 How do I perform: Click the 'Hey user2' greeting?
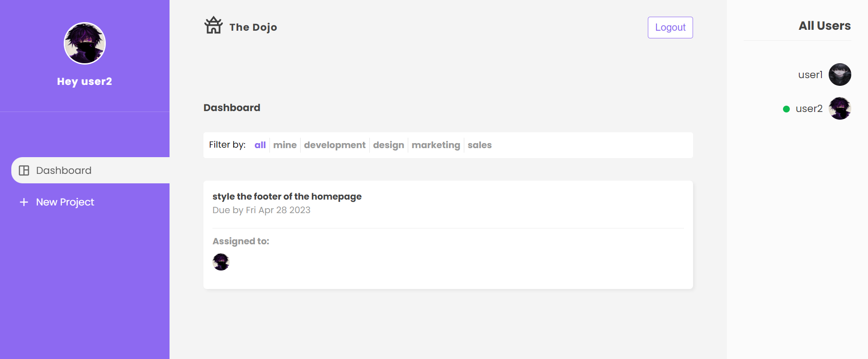coord(85,81)
